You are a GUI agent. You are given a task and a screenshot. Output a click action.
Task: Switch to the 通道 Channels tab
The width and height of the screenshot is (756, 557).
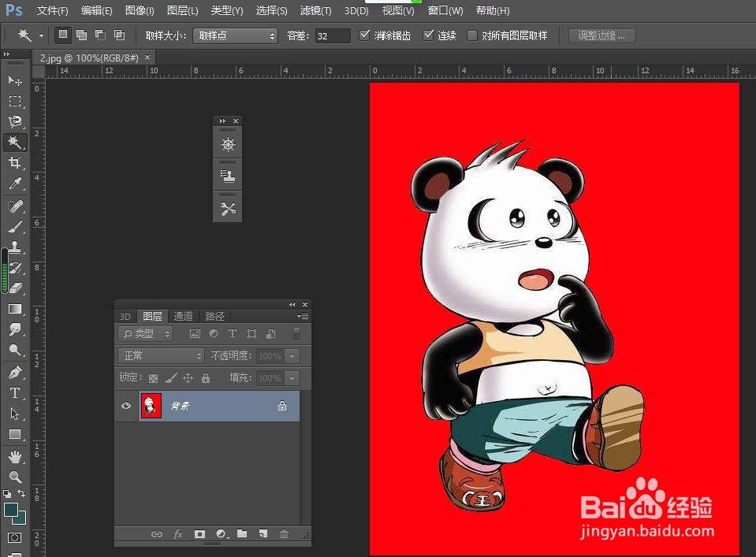pyautogui.click(x=183, y=316)
